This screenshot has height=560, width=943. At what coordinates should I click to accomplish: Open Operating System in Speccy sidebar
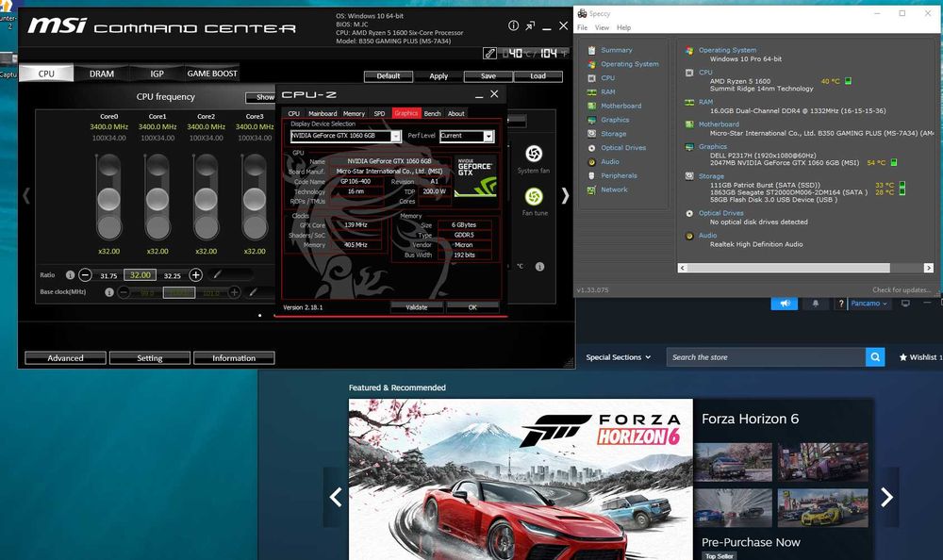point(630,64)
